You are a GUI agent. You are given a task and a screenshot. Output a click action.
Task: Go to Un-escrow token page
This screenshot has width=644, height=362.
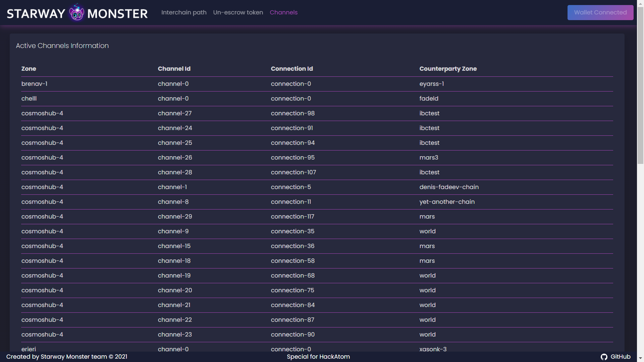pos(238,12)
